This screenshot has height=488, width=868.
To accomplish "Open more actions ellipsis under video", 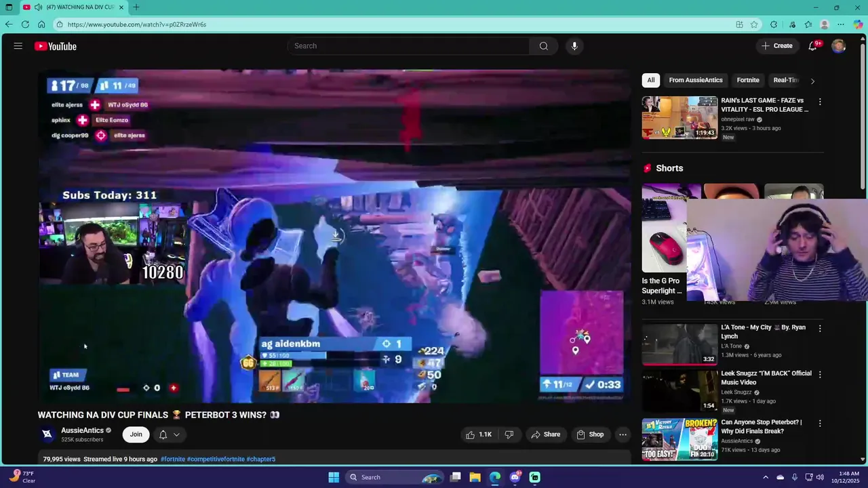I will pos(623,434).
